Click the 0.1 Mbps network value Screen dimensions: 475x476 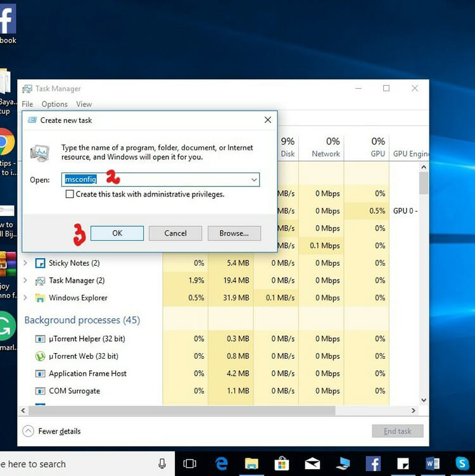(324, 245)
